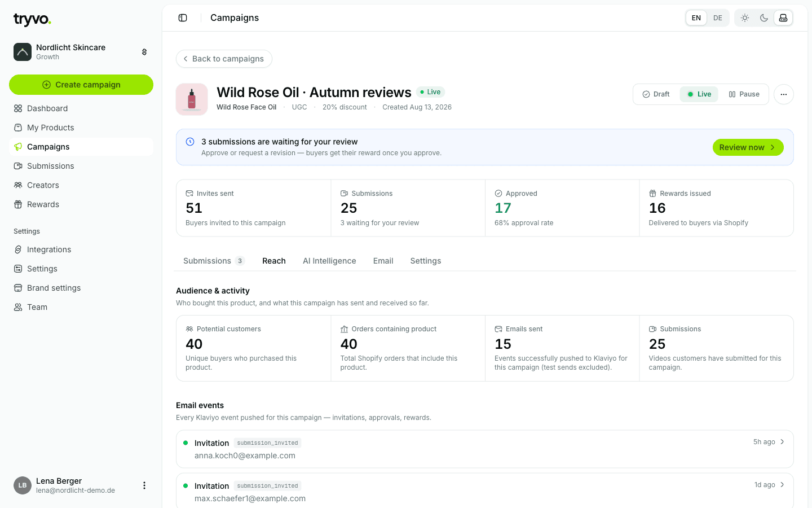The width and height of the screenshot is (812, 508).
Task: Set campaign status to Live
Action: pyautogui.click(x=699, y=94)
